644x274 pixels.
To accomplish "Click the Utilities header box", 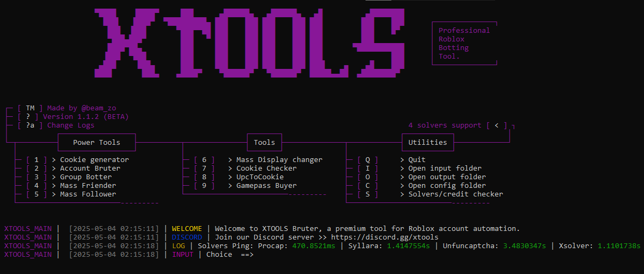I will 427,142.
